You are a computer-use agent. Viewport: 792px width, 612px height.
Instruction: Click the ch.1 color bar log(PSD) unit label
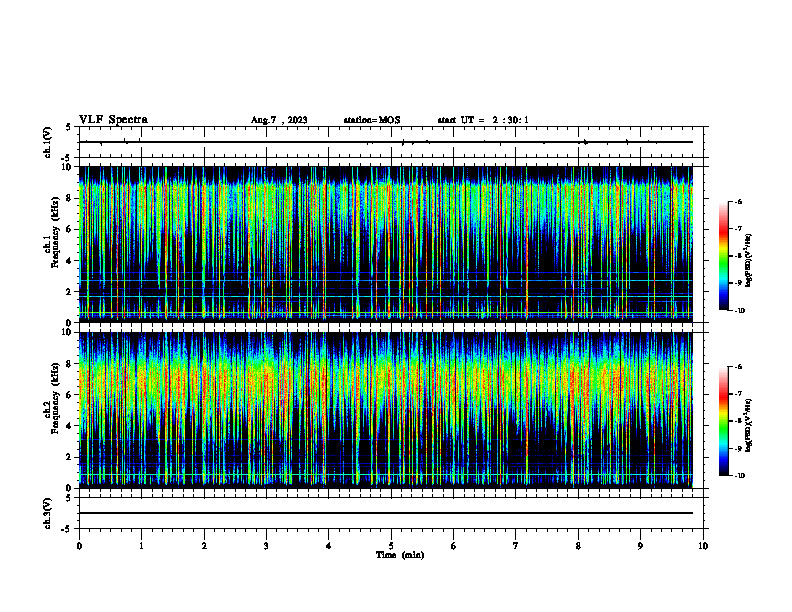[x=749, y=260]
